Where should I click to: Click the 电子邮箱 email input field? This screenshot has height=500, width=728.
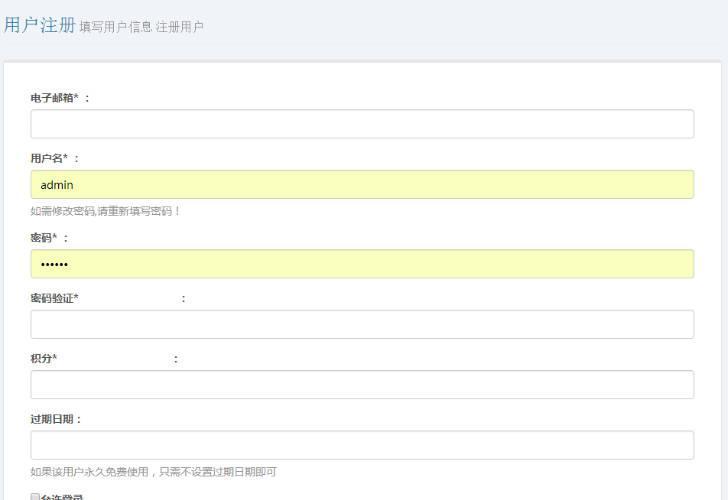tap(362, 124)
